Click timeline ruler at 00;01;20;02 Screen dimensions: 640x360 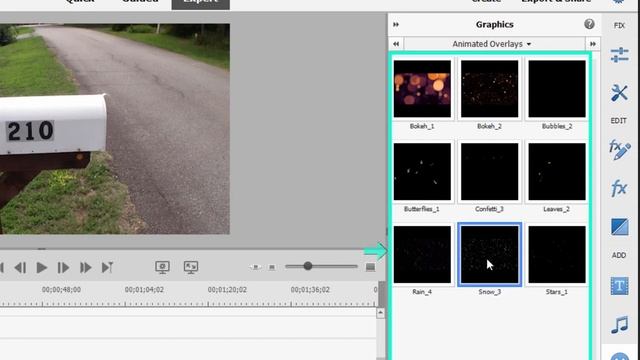click(227, 289)
